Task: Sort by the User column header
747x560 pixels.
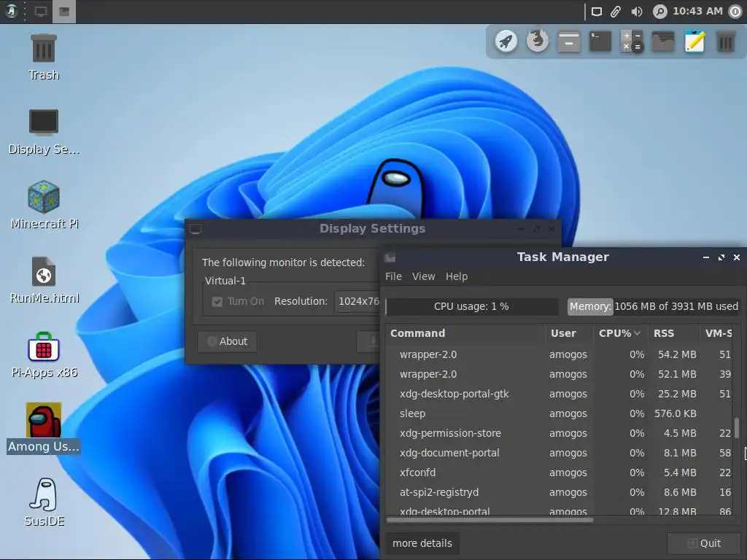Action: [x=569, y=333]
